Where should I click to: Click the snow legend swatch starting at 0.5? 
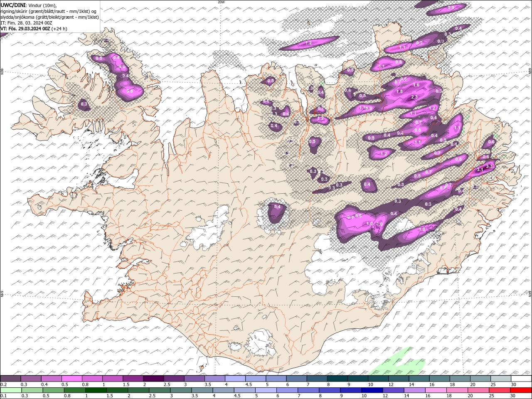(72, 379)
